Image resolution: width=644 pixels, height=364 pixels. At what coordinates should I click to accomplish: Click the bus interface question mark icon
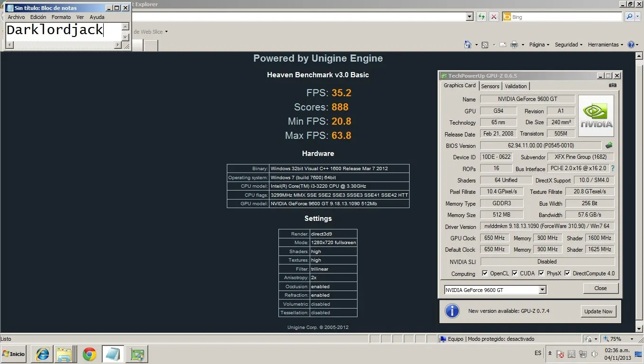[x=612, y=168]
